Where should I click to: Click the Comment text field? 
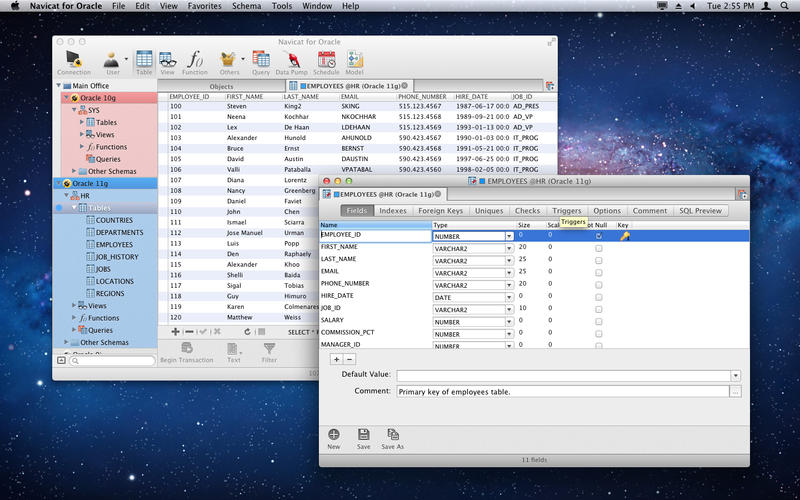(x=563, y=392)
